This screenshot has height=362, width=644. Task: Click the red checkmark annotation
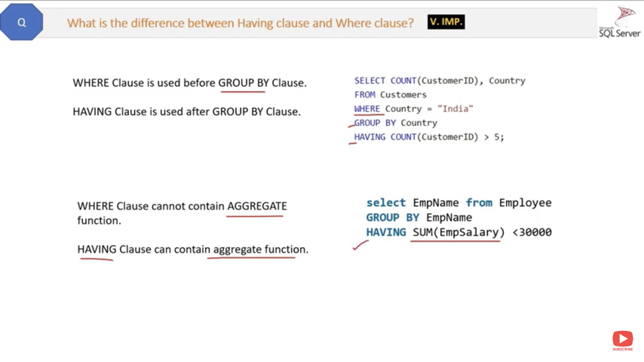coord(360,245)
